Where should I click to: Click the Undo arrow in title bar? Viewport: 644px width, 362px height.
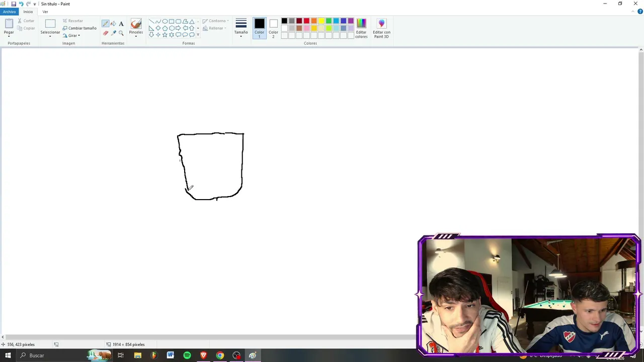point(21,4)
